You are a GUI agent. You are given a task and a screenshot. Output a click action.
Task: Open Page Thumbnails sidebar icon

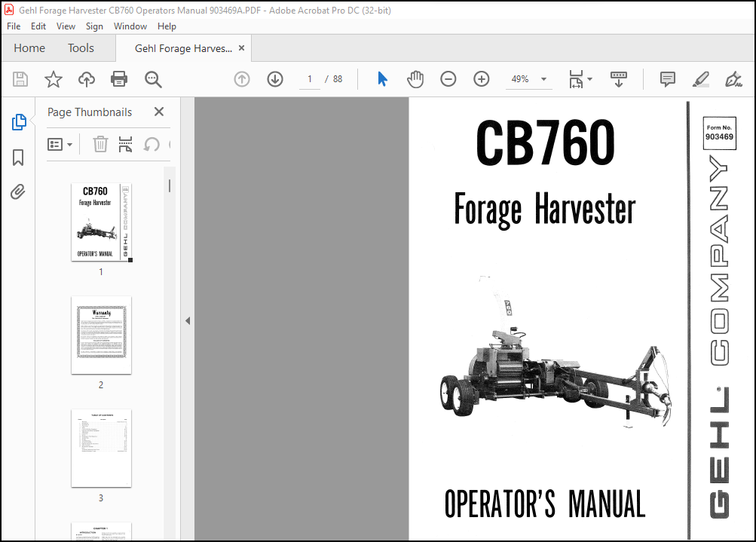pyautogui.click(x=19, y=122)
